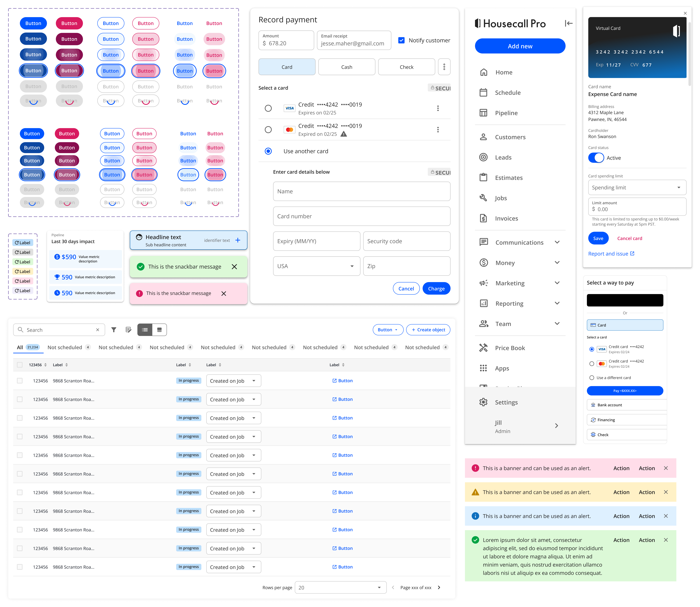Switch to the All 21,234 tab

tap(28, 347)
